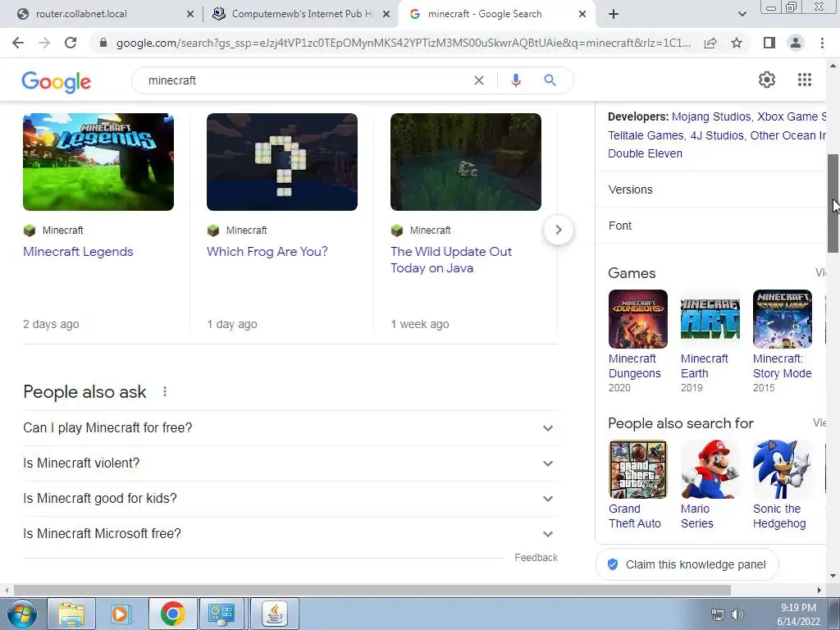Expand the Font section
This screenshot has height=630, width=840.
(711, 226)
